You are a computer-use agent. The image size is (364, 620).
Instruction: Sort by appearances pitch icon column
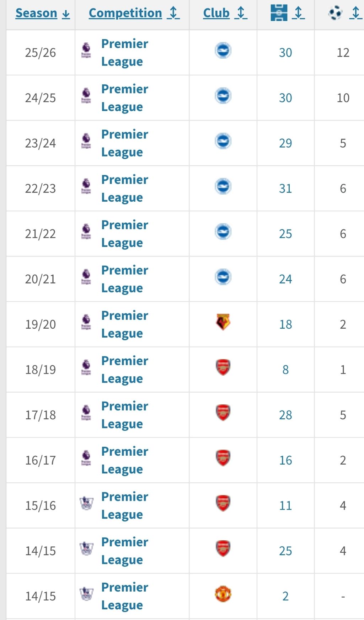click(287, 13)
